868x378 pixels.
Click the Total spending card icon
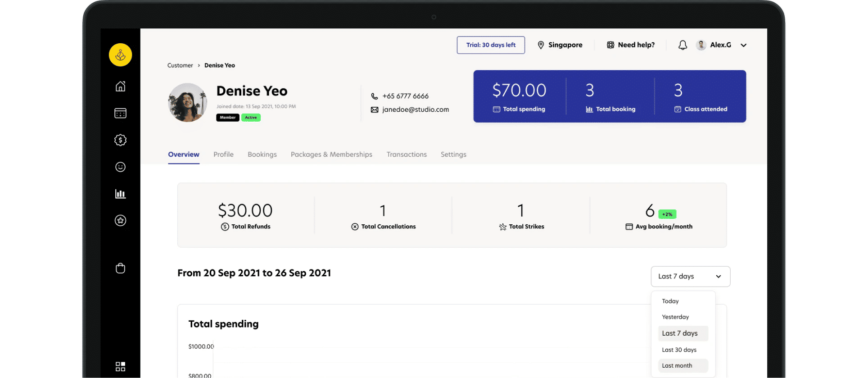tap(496, 109)
